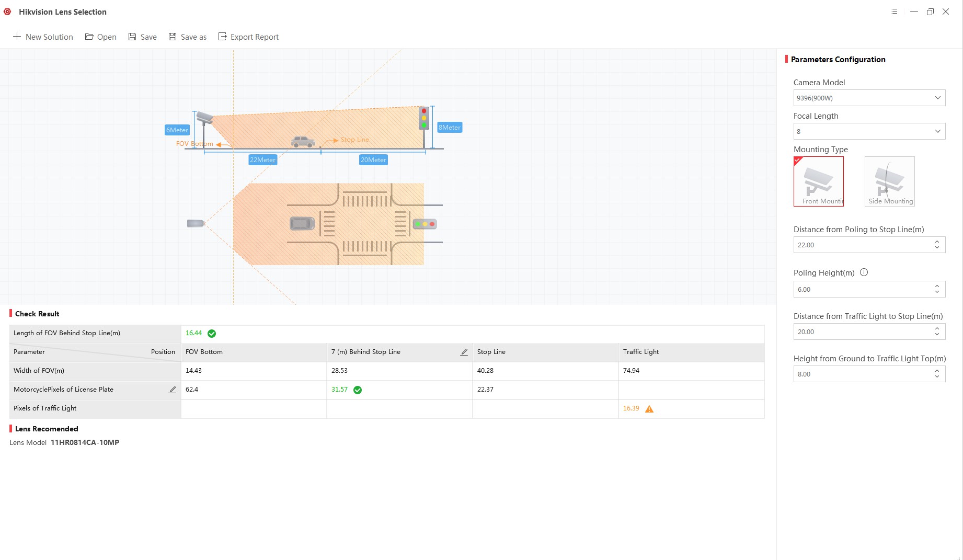963x560 pixels.
Task: Increase Distance from Poling to Stop Line
Action: click(x=937, y=242)
